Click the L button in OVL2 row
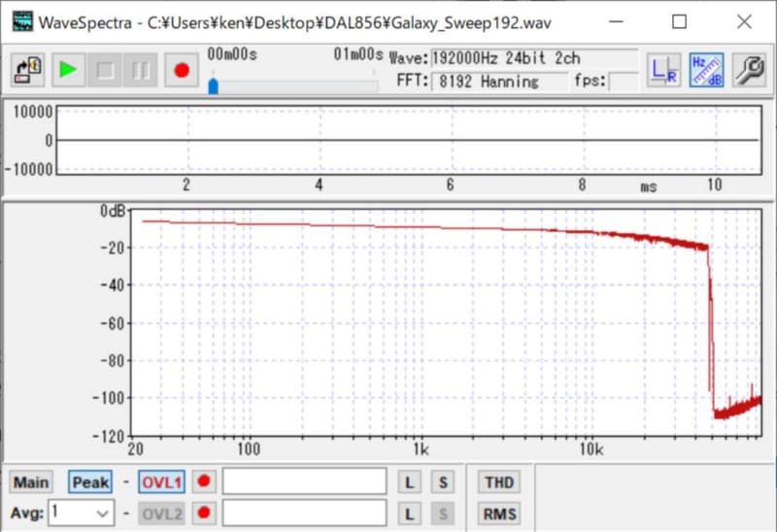 click(409, 514)
